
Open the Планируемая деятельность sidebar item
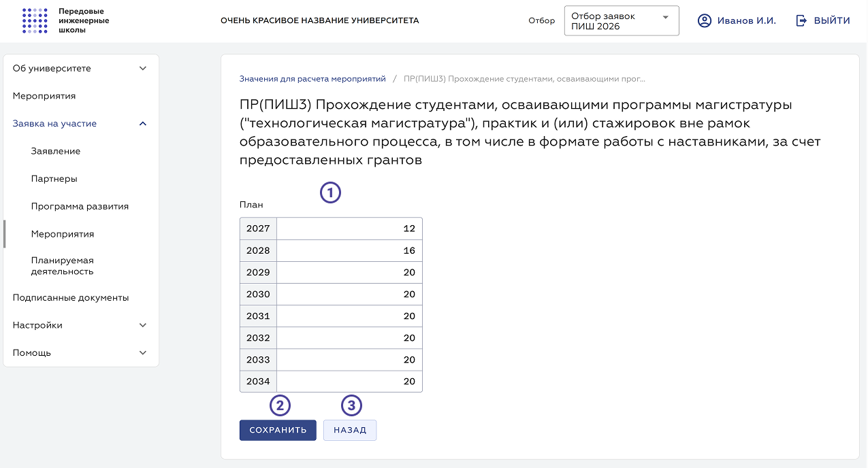63,266
